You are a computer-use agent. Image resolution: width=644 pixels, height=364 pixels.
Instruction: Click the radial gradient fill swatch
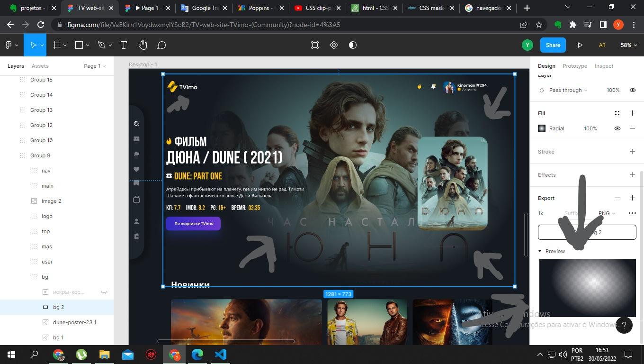(x=542, y=128)
